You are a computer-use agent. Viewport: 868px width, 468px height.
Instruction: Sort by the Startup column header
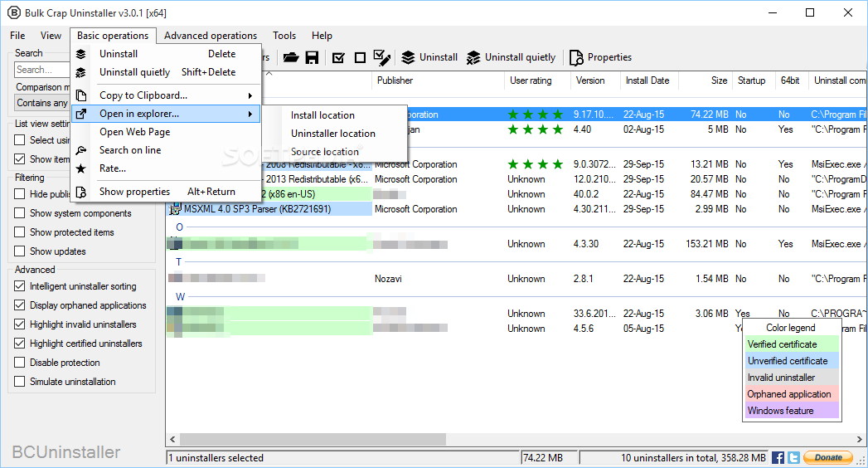click(752, 80)
